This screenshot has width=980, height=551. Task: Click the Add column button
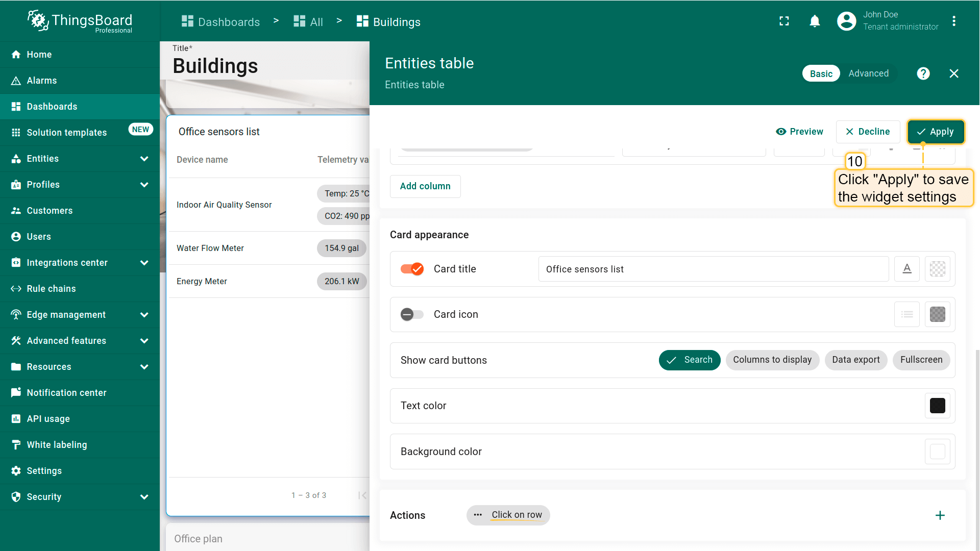pos(425,186)
